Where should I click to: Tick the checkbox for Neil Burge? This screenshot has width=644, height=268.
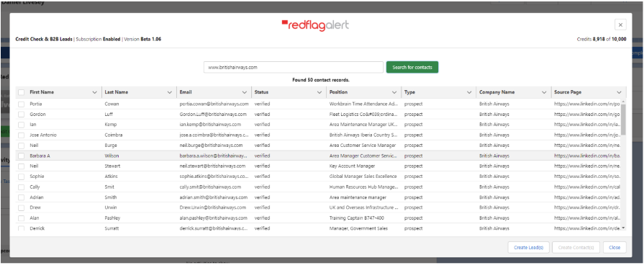pyautogui.click(x=22, y=145)
